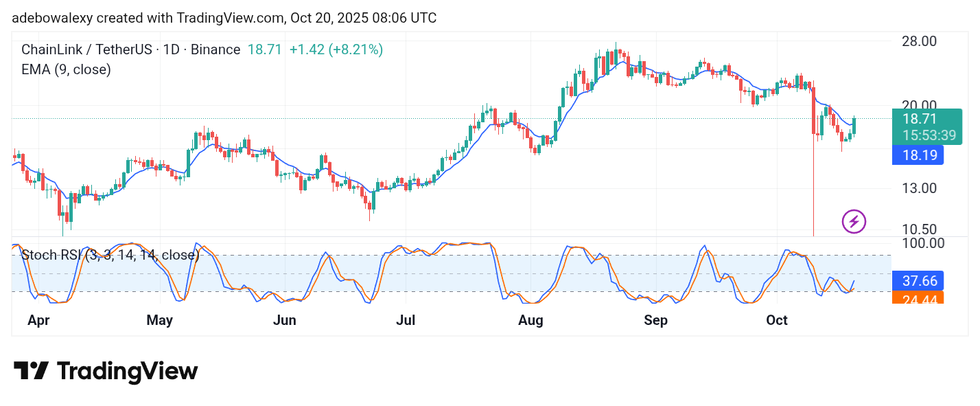Screen dimensions: 980x406
Task: Click the +1.42 (+8.21%) price change text
Action: tap(336, 49)
